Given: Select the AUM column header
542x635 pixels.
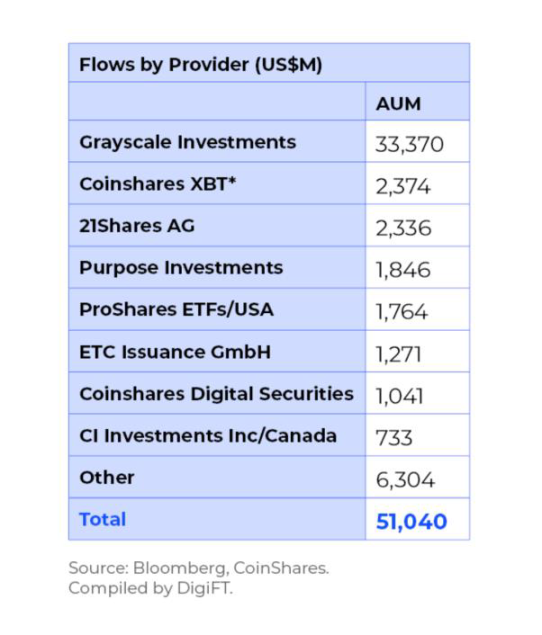Looking at the screenshot, I should 399,104.
